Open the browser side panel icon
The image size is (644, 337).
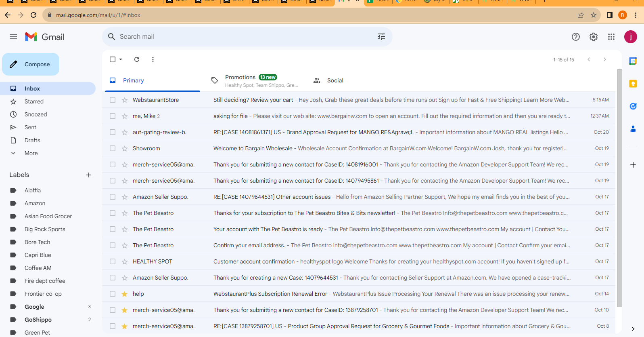coord(610,15)
